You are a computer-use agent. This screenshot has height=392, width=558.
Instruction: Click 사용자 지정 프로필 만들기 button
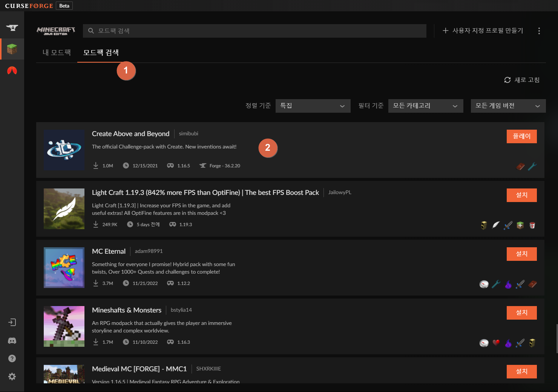pos(483,31)
